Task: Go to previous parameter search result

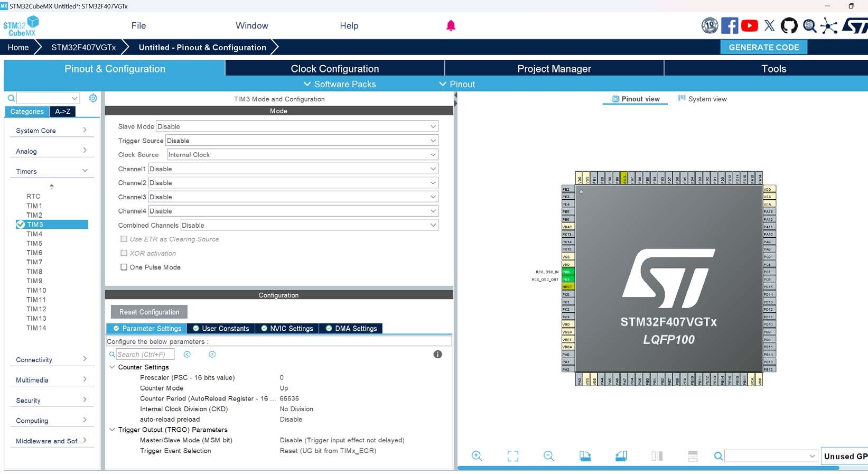Action: click(187, 355)
